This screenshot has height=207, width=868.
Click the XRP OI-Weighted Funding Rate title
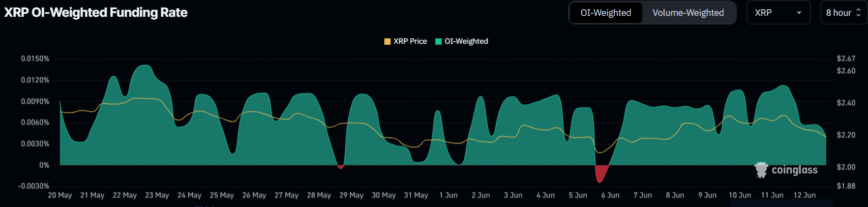click(96, 12)
